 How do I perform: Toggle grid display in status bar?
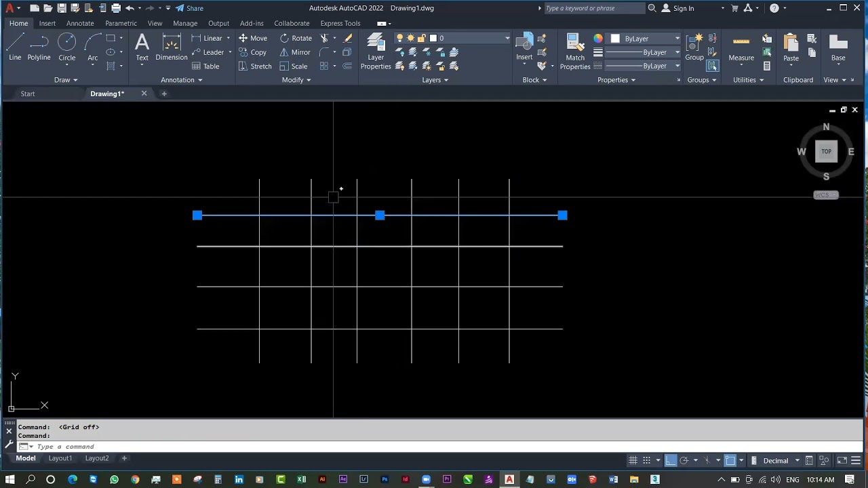(x=633, y=461)
